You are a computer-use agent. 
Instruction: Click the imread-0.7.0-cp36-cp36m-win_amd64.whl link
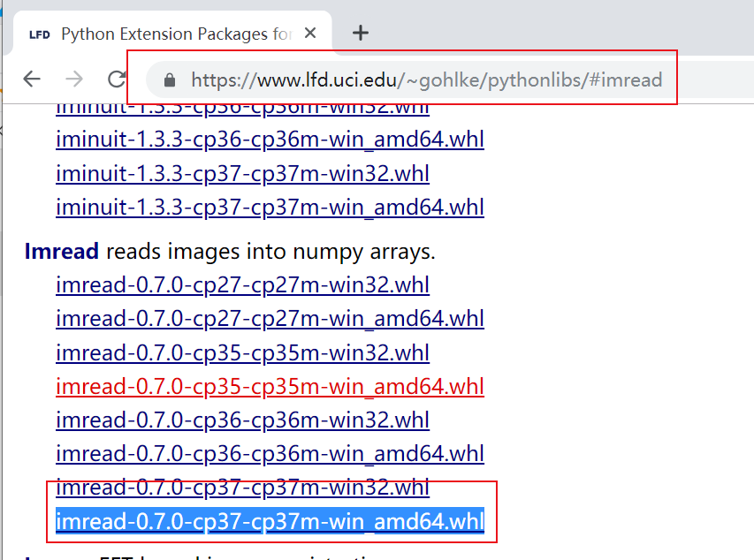pos(269,453)
